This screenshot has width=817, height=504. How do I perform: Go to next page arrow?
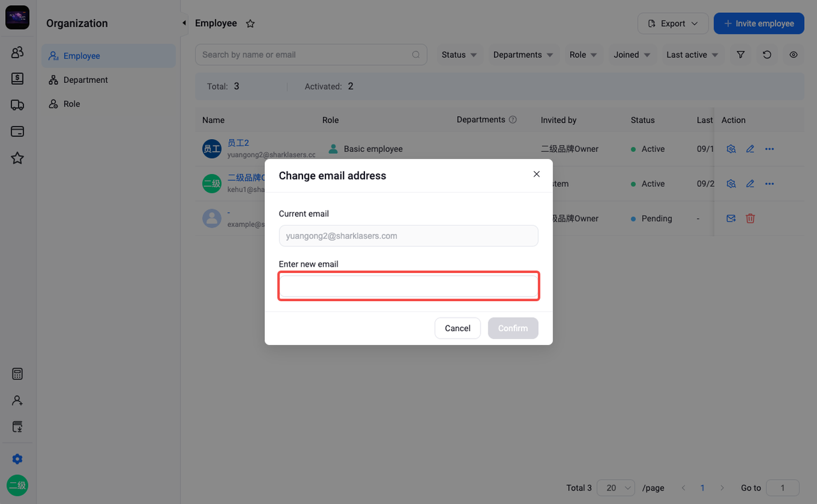[x=722, y=487]
